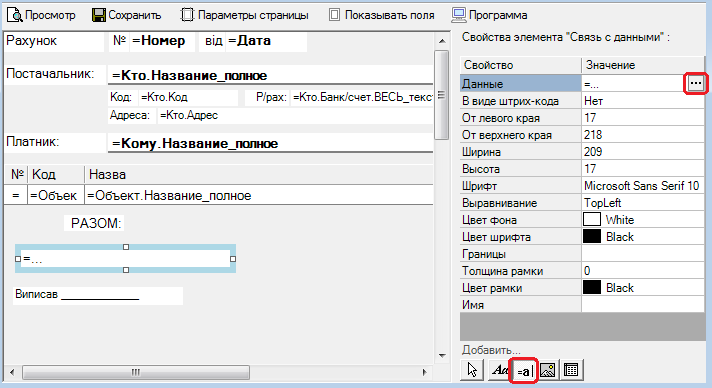
Task: Pick the Цвет шрифта Black swatch
Action: 592,237
